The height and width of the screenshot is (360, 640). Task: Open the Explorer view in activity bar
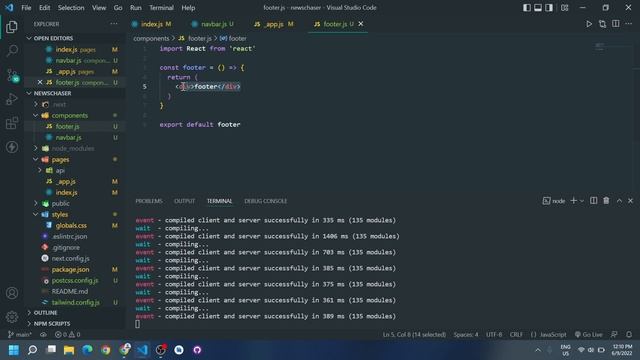12,27
